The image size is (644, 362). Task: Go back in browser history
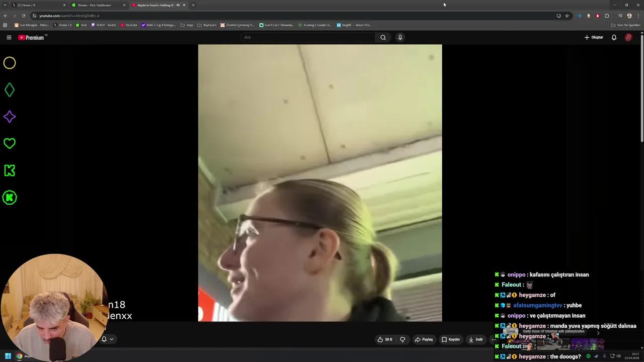tap(5, 16)
